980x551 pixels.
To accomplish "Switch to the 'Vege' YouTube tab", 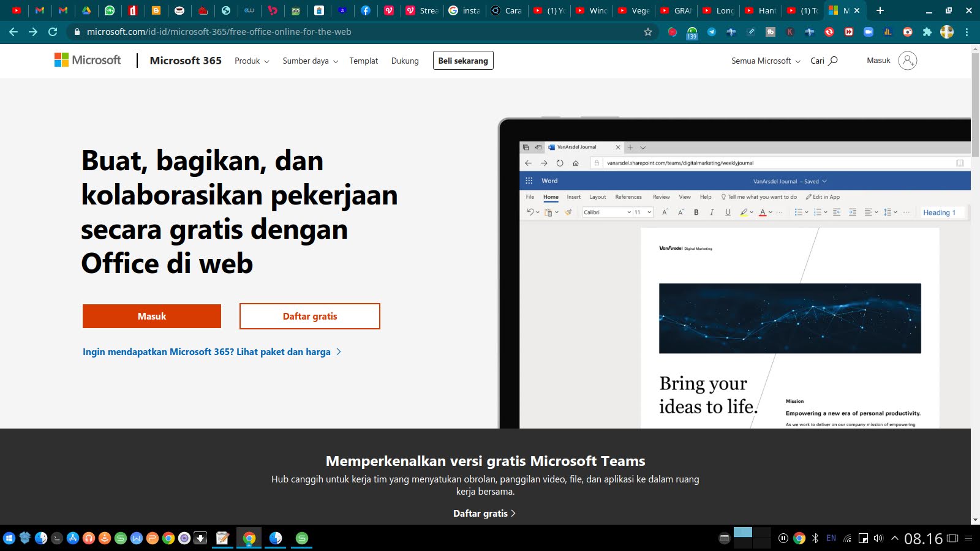I will (x=634, y=10).
